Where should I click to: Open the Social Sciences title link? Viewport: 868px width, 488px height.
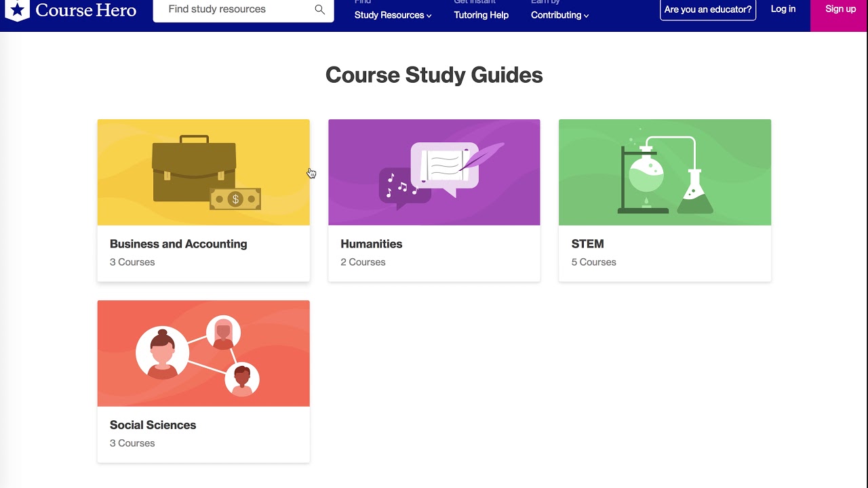click(153, 425)
